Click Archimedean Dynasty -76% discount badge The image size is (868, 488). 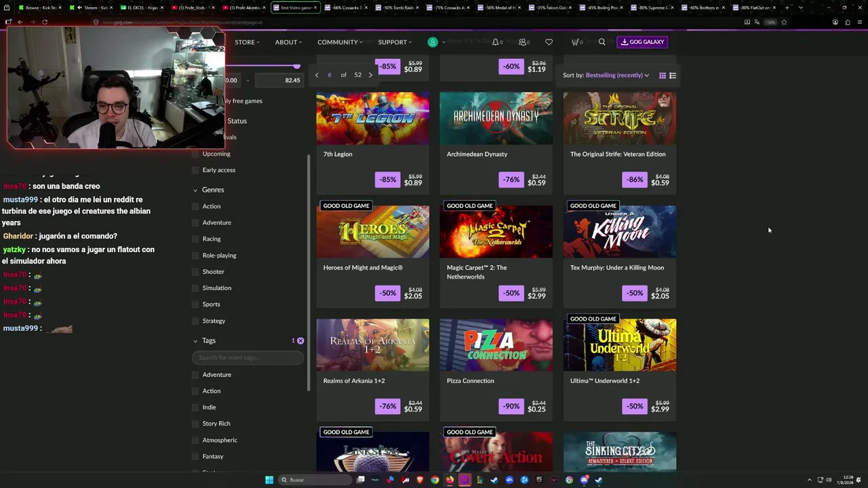[x=511, y=180]
